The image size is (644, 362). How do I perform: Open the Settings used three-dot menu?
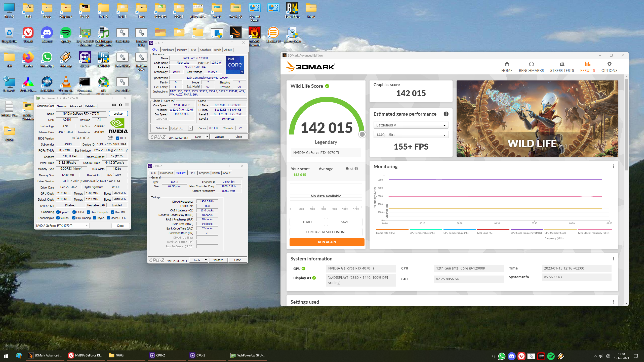coord(613,302)
